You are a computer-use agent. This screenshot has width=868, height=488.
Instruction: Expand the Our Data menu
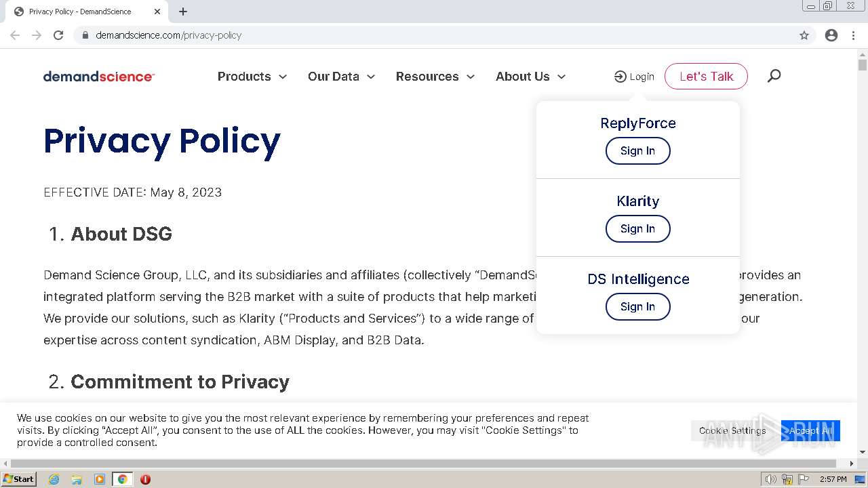click(341, 77)
